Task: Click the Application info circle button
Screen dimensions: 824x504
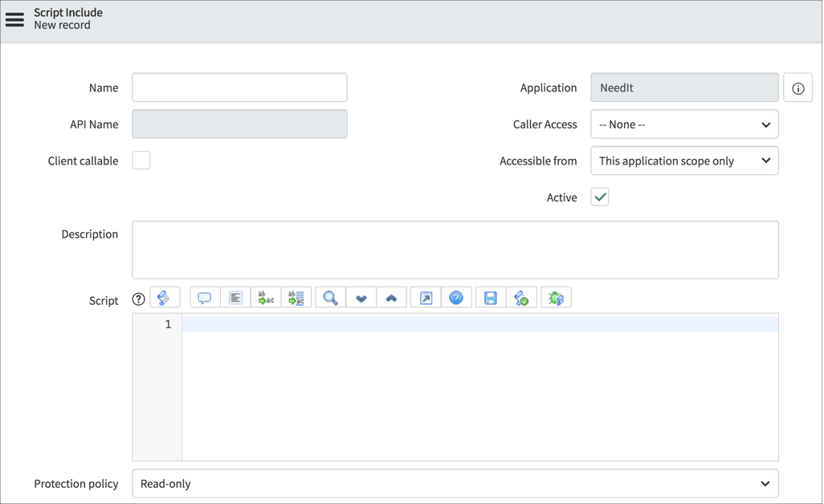Action: (x=797, y=87)
